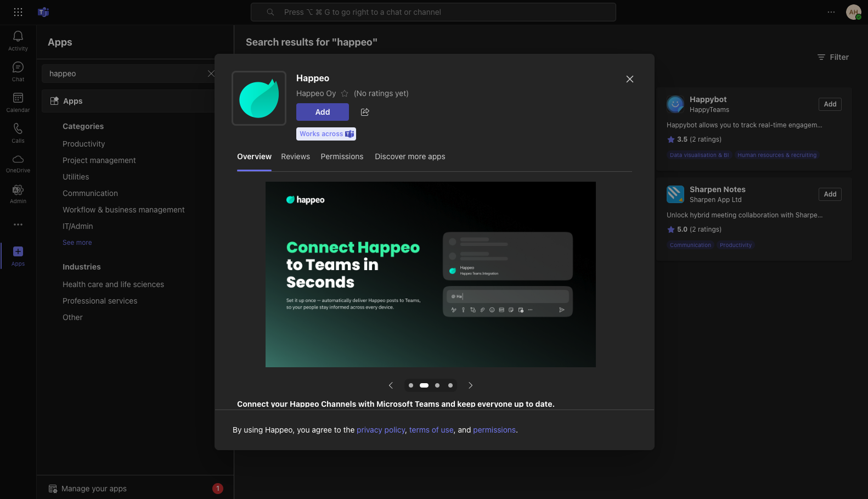This screenshot has height=499, width=868.
Task: Click the Happeo screenshot image
Action: pos(431,274)
